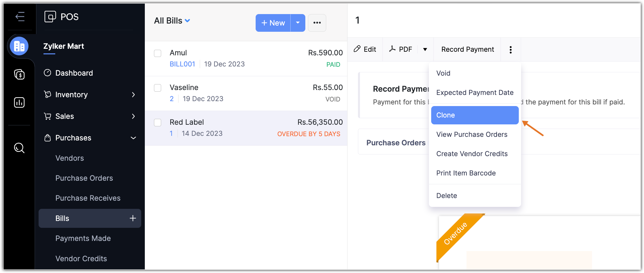Choose Clone from the bill menu
The width and height of the screenshot is (644, 273).
[475, 115]
